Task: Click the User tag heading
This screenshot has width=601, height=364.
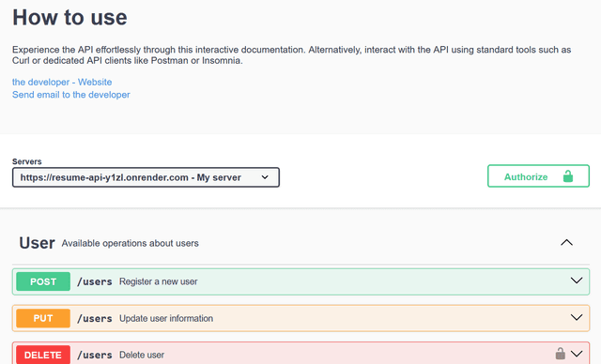Action: click(x=38, y=243)
